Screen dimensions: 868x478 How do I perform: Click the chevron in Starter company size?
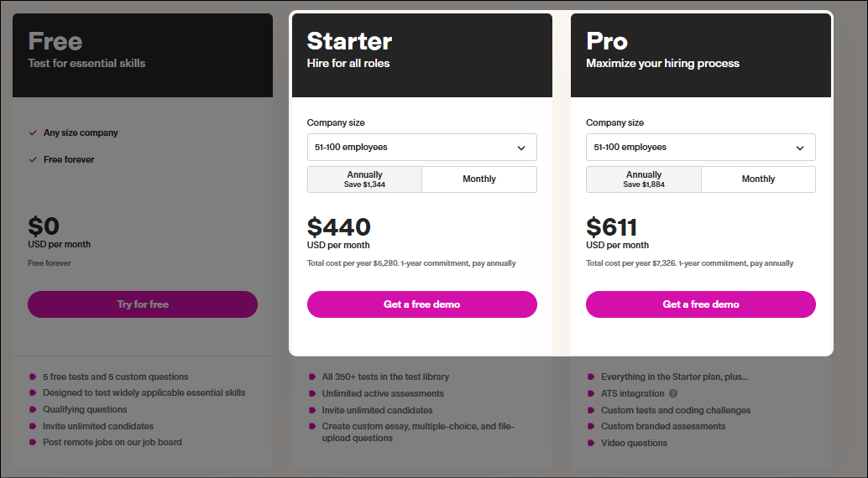point(521,148)
